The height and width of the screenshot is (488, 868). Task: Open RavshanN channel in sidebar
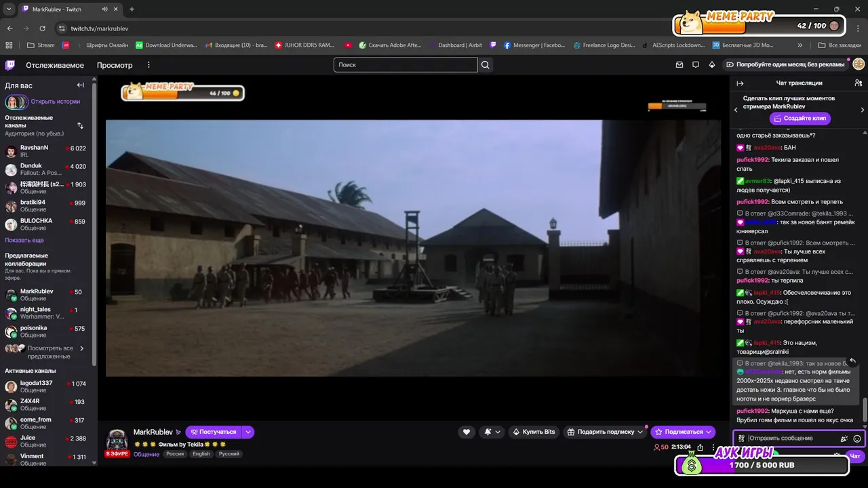click(x=46, y=151)
